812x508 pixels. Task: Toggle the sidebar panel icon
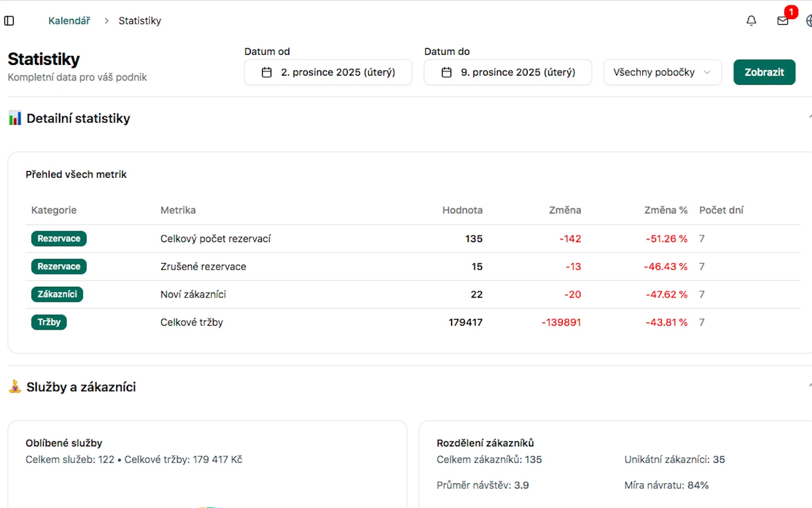[x=9, y=21]
